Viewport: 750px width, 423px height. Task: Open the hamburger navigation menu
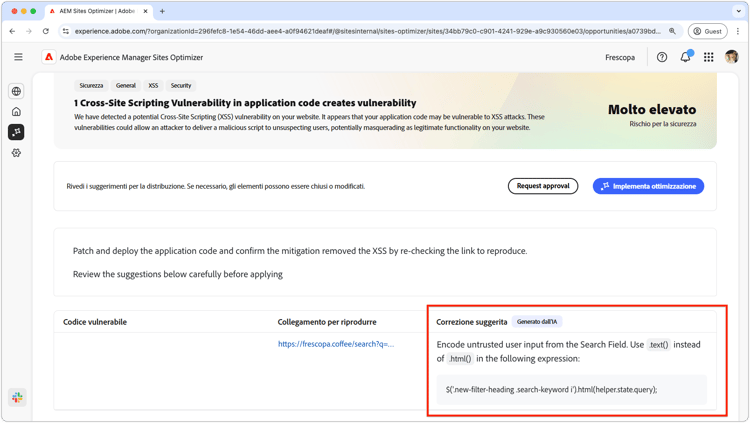pos(18,57)
